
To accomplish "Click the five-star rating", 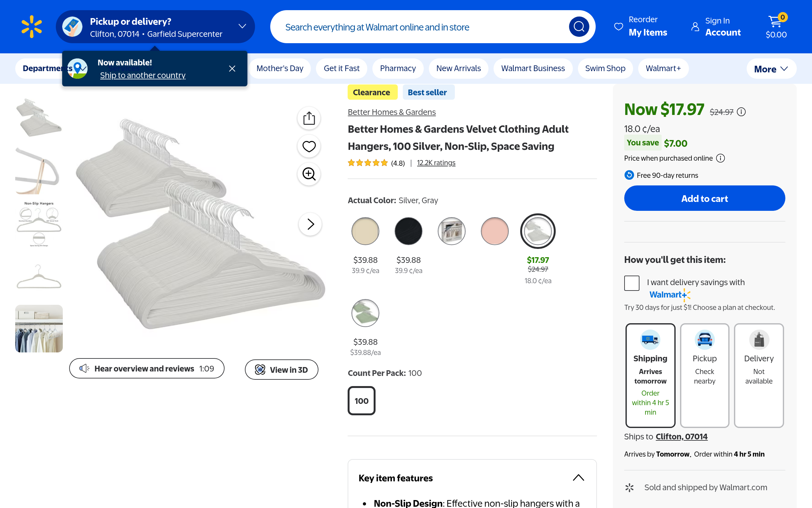I will 368,163.
